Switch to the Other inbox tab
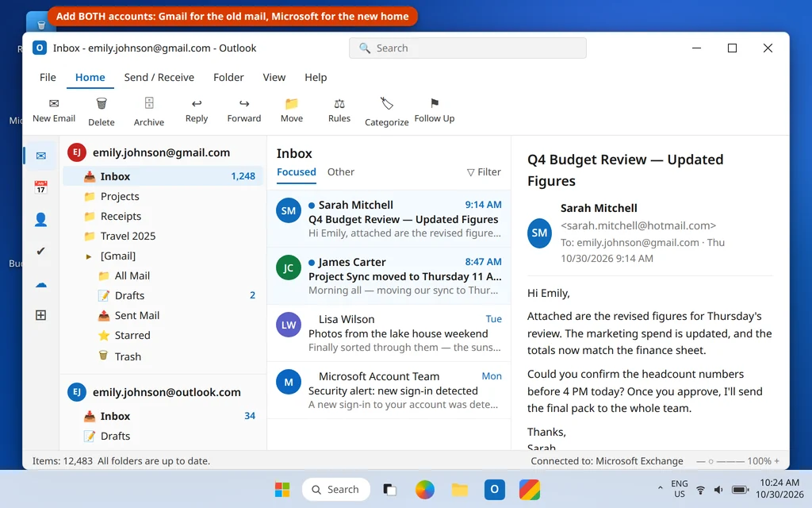 pos(341,171)
